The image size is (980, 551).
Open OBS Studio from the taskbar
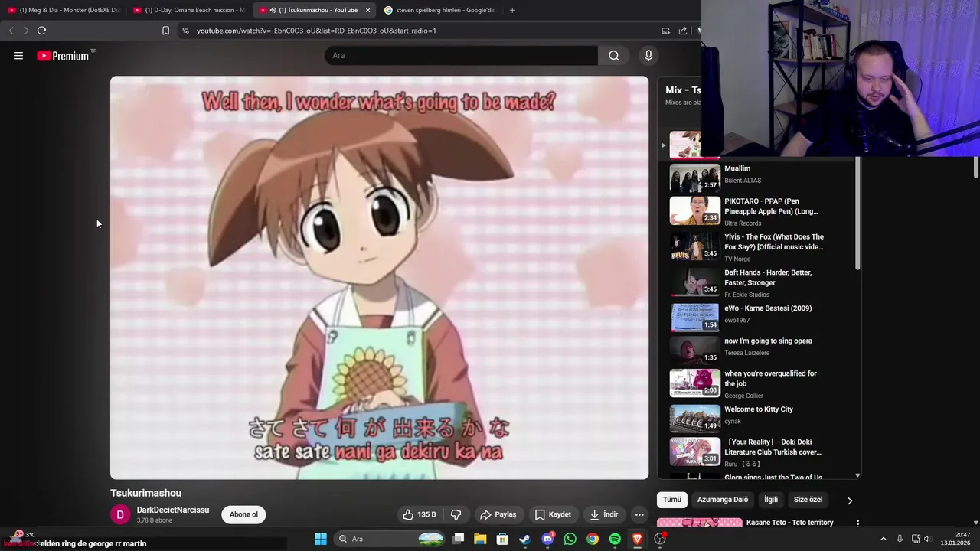(x=660, y=539)
